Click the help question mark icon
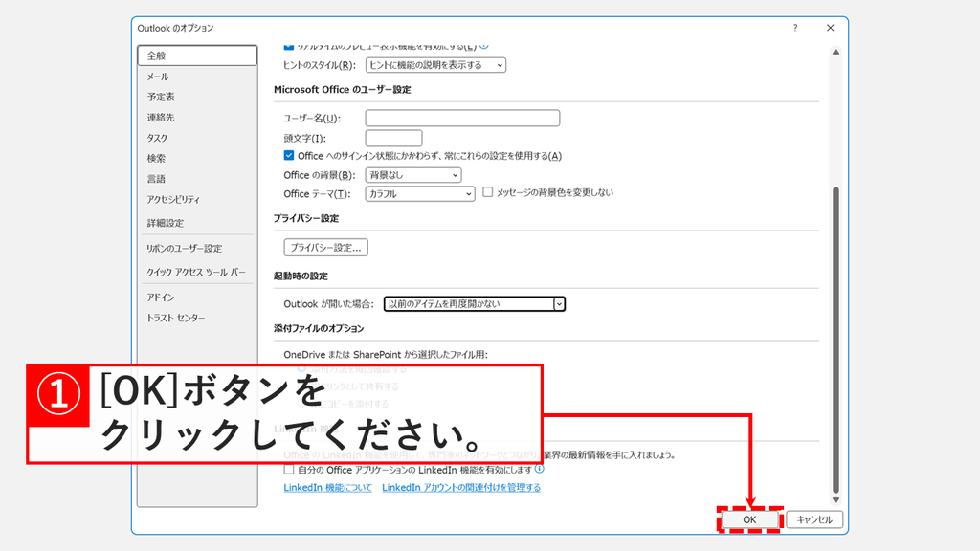 pyautogui.click(x=795, y=28)
